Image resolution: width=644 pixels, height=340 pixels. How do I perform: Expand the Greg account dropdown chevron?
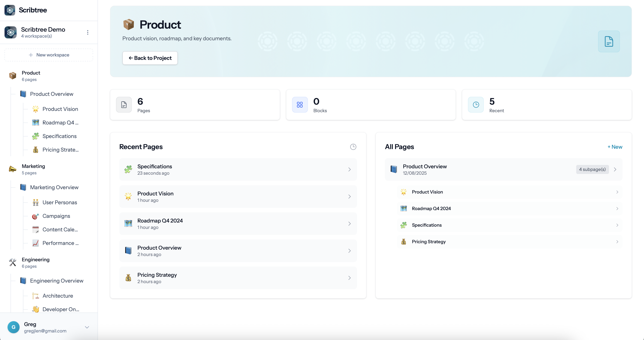tap(87, 327)
